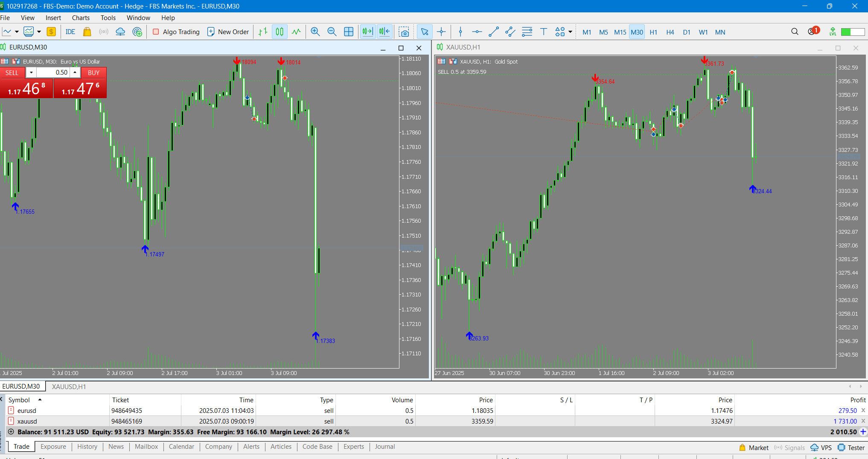Select the crosshair tool
The width and height of the screenshot is (868, 459).
[x=441, y=32]
